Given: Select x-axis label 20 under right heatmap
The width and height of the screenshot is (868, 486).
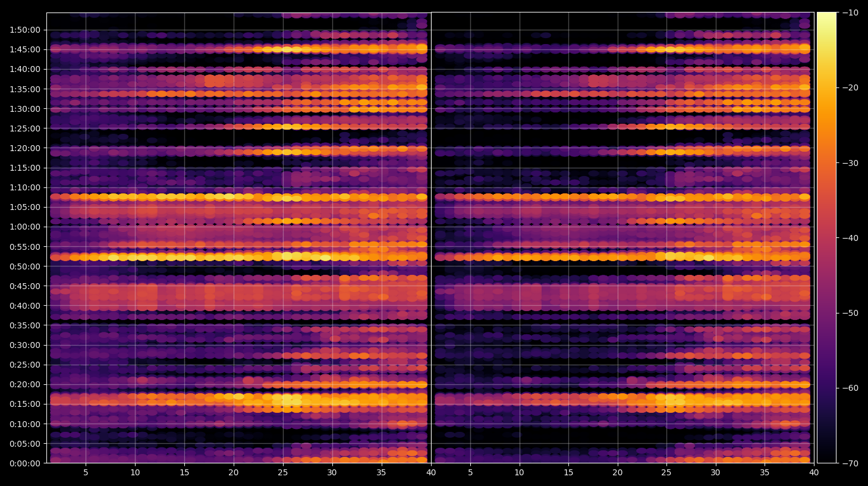Looking at the screenshot, I should pyautogui.click(x=618, y=473).
